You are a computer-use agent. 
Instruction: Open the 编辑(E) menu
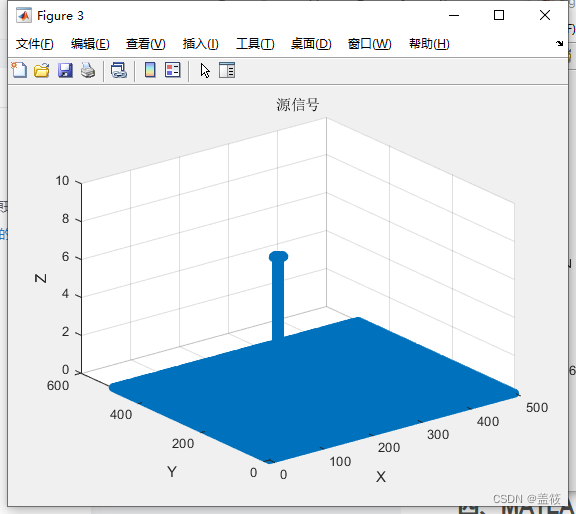click(x=90, y=44)
